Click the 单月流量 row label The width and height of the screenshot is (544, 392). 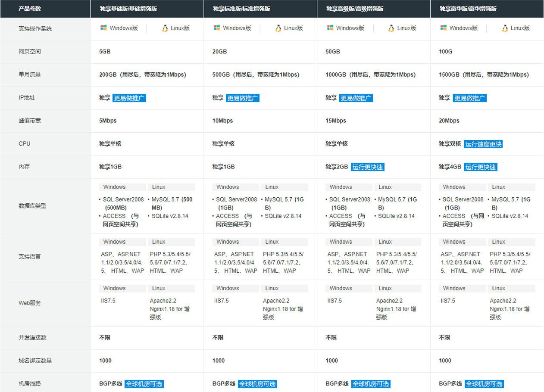pos(30,75)
